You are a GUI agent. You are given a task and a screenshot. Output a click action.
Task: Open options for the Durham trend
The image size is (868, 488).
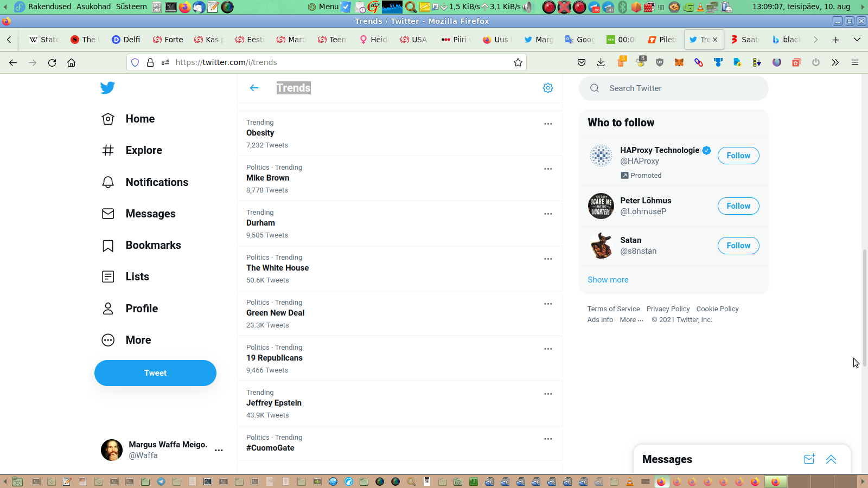coord(548,214)
